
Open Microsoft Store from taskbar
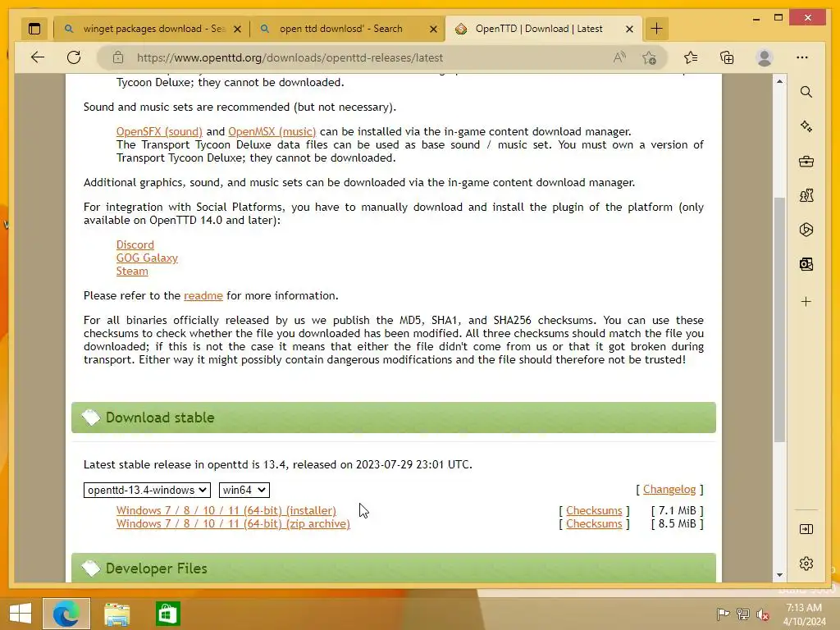point(167,614)
